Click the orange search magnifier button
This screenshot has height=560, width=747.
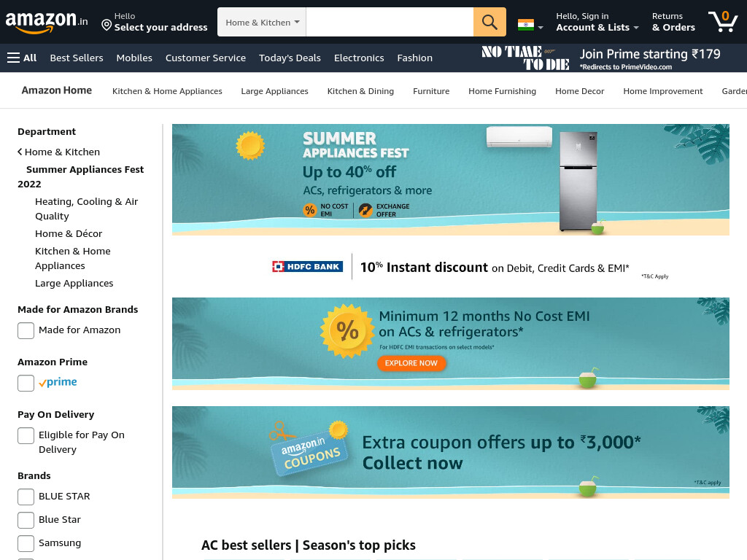click(489, 22)
